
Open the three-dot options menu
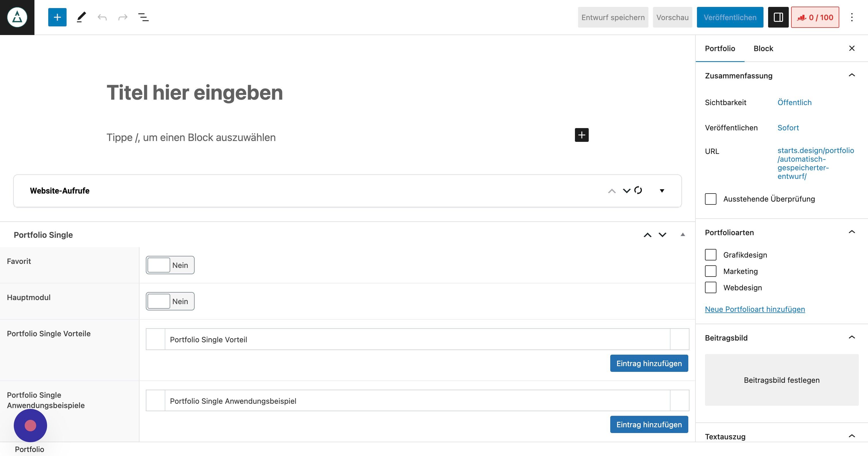click(x=851, y=17)
